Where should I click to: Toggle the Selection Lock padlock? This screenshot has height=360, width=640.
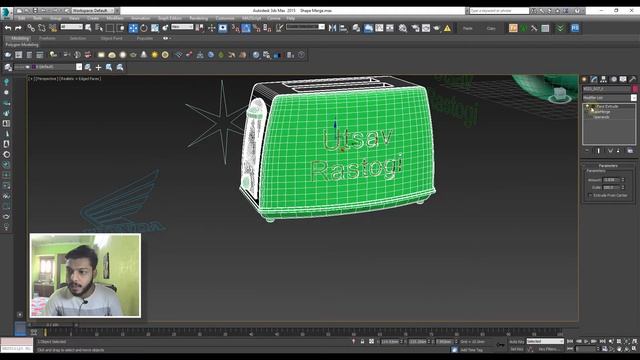coord(362,341)
